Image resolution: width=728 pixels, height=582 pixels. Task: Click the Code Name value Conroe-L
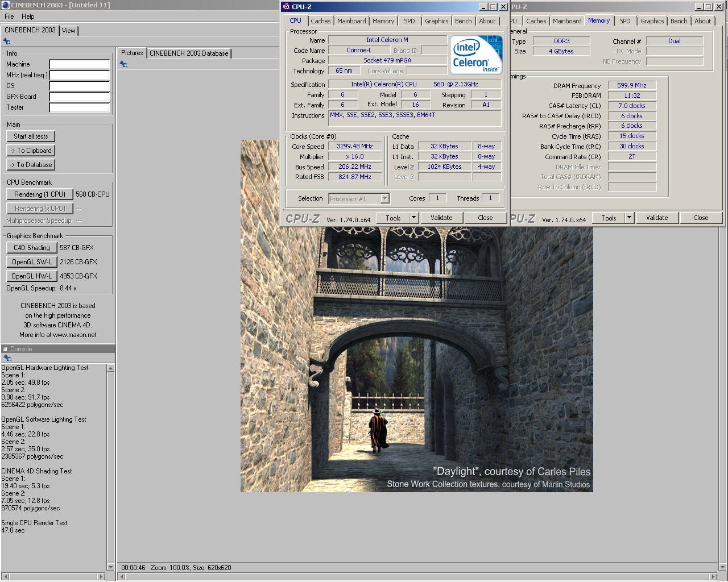pos(359,50)
